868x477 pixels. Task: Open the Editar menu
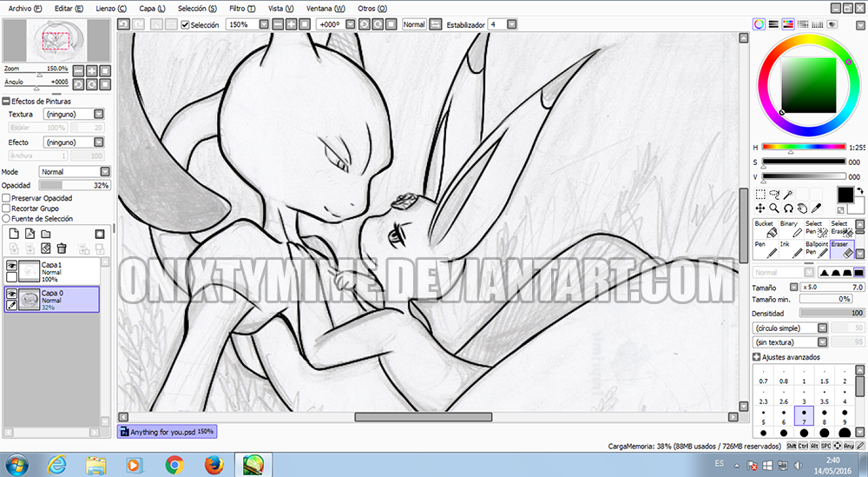click(69, 9)
